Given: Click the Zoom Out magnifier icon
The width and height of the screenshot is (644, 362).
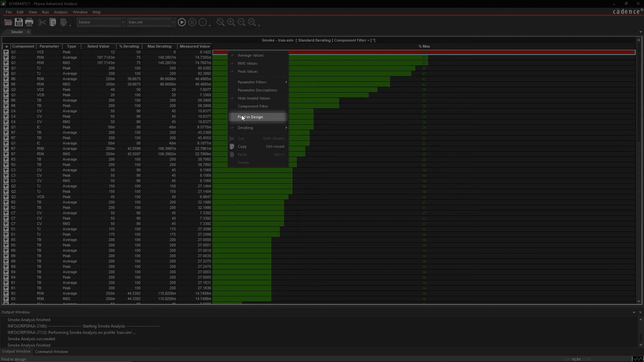Looking at the screenshot, I should coord(241,22).
